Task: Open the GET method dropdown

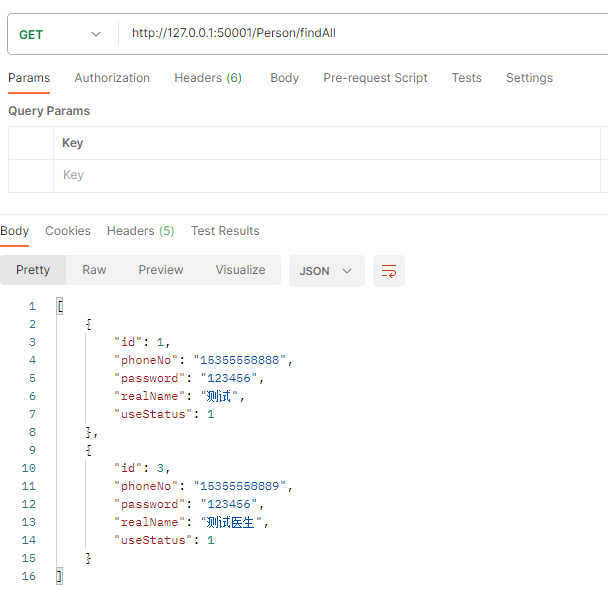Action: pos(60,35)
